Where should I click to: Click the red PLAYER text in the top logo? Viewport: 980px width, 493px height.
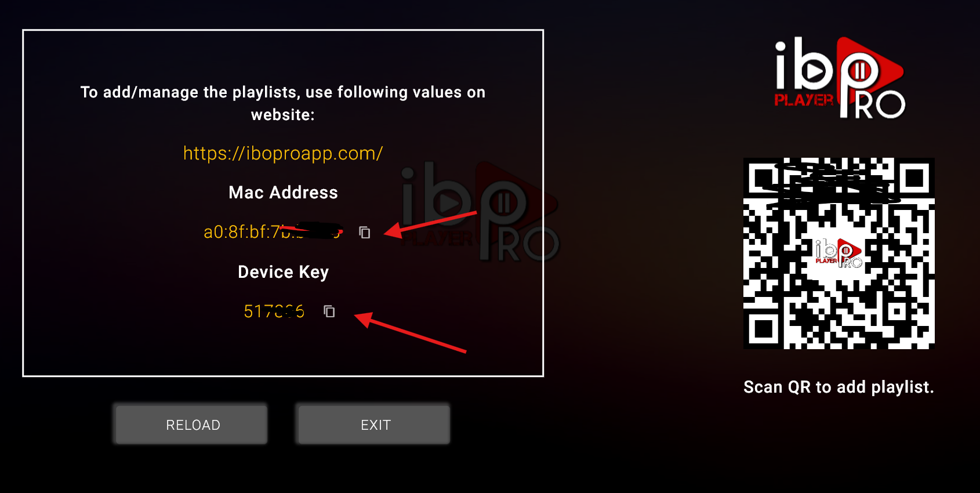[804, 100]
